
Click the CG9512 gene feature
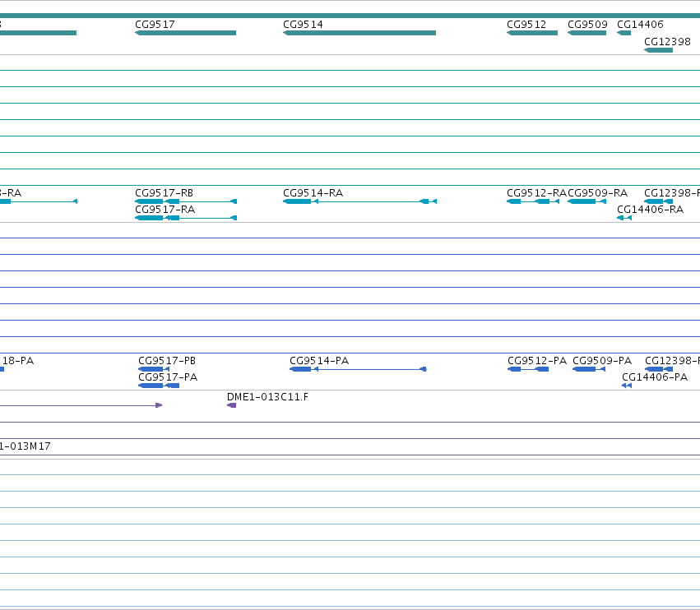[532, 33]
